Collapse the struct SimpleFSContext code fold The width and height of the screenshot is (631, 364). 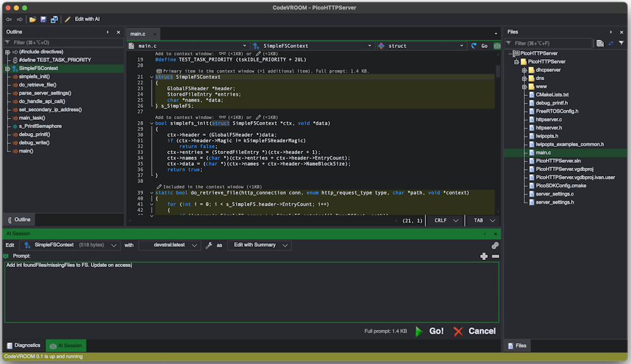click(151, 77)
